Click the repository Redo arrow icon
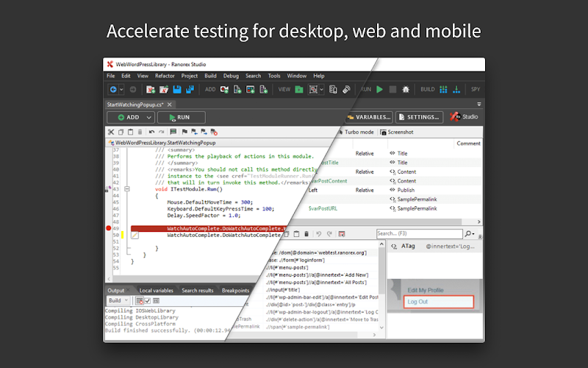This screenshot has height=368, width=588. 329,234
